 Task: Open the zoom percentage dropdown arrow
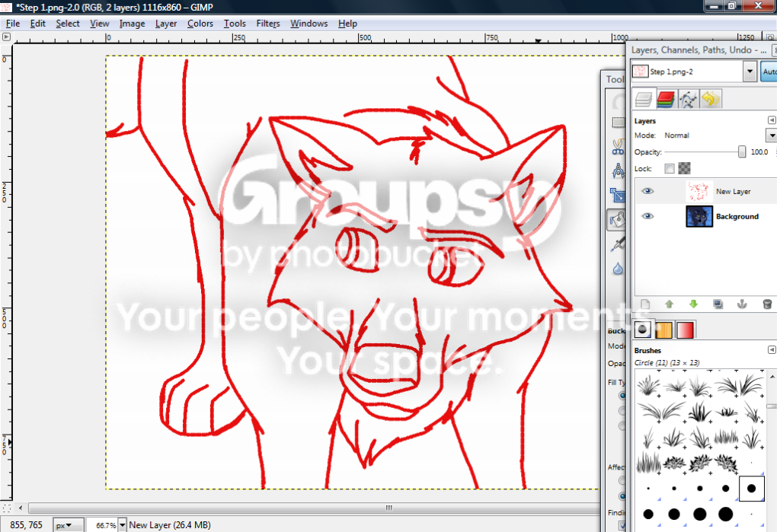pyautogui.click(x=123, y=525)
